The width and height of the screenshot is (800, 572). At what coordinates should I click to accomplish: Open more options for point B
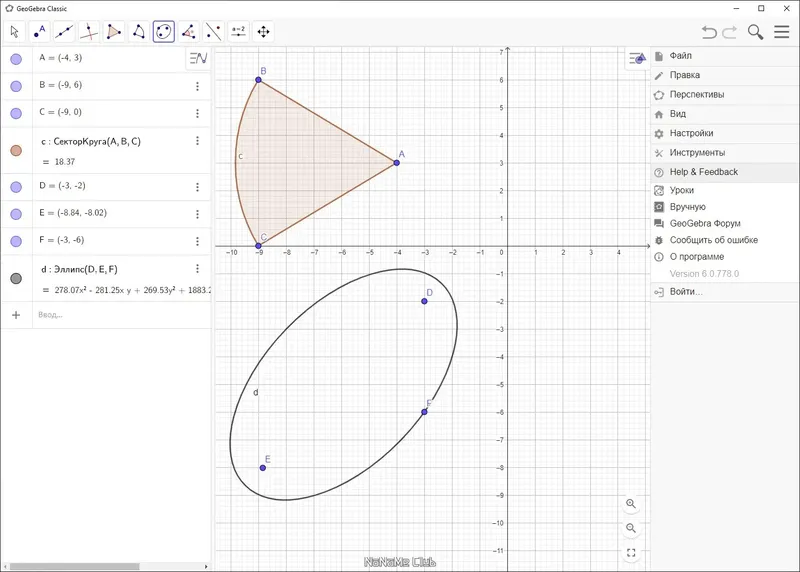[197, 86]
